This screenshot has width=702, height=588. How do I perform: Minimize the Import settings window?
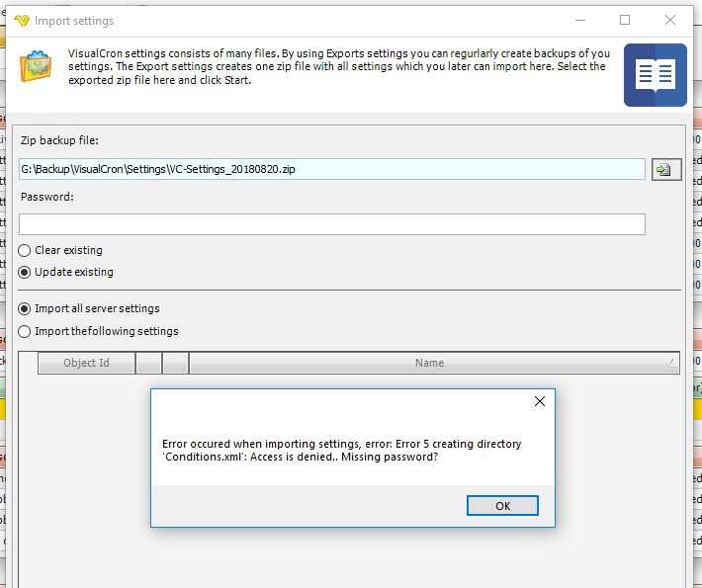point(579,20)
